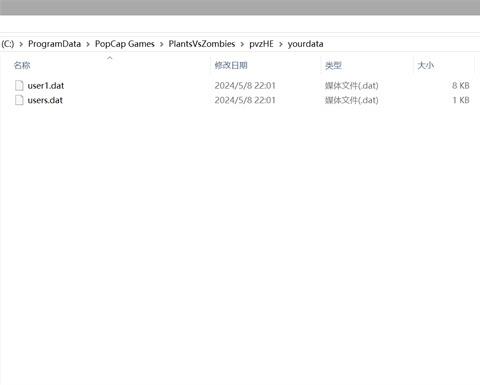
Task: Sort by the 类型 column header
Action: [x=333, y=65]
